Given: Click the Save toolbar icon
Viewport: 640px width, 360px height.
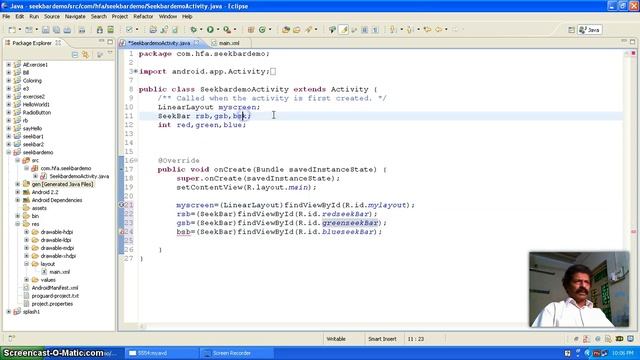Looking at the screenshot, I should click(x=46, y=30).
